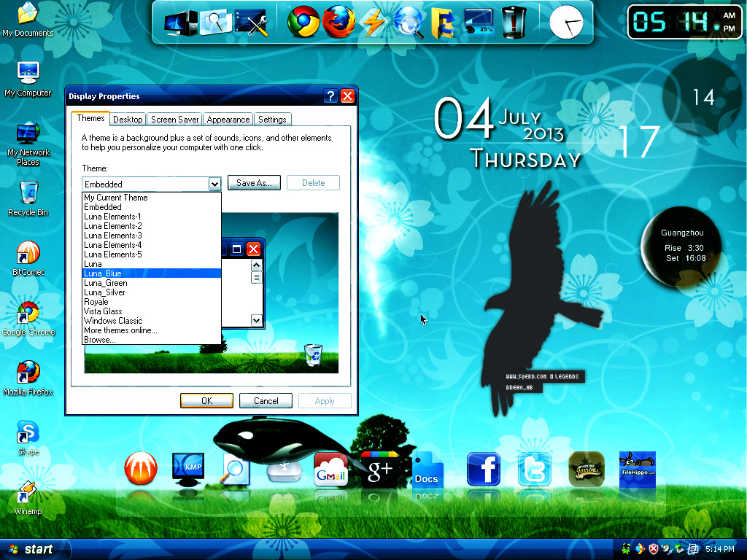Open the Skype desktop shortcut
The image size is (747, 560).
click(28, 433)
